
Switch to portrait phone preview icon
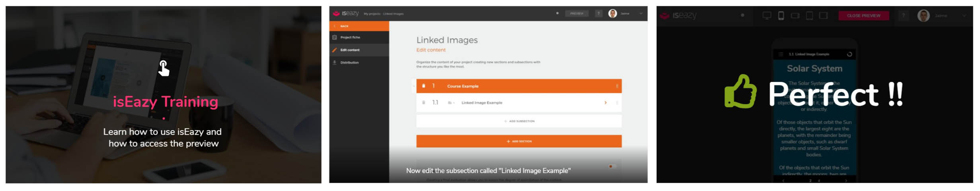tap(781, 15)
